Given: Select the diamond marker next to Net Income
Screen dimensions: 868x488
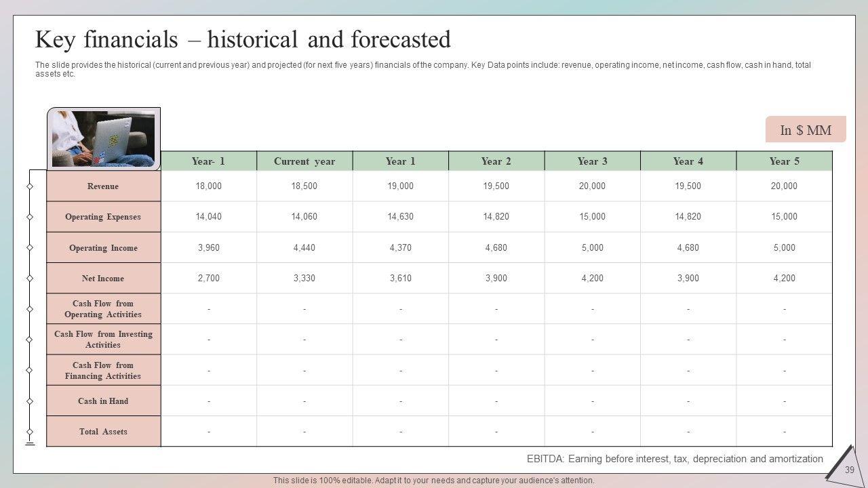Looking at the screenshot, I should pos(30,279).
